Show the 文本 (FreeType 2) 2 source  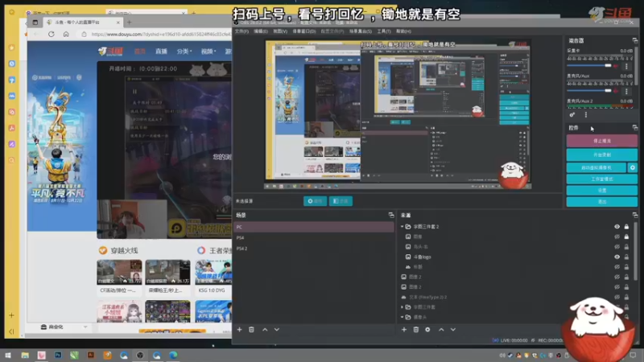tap(617, 297)
